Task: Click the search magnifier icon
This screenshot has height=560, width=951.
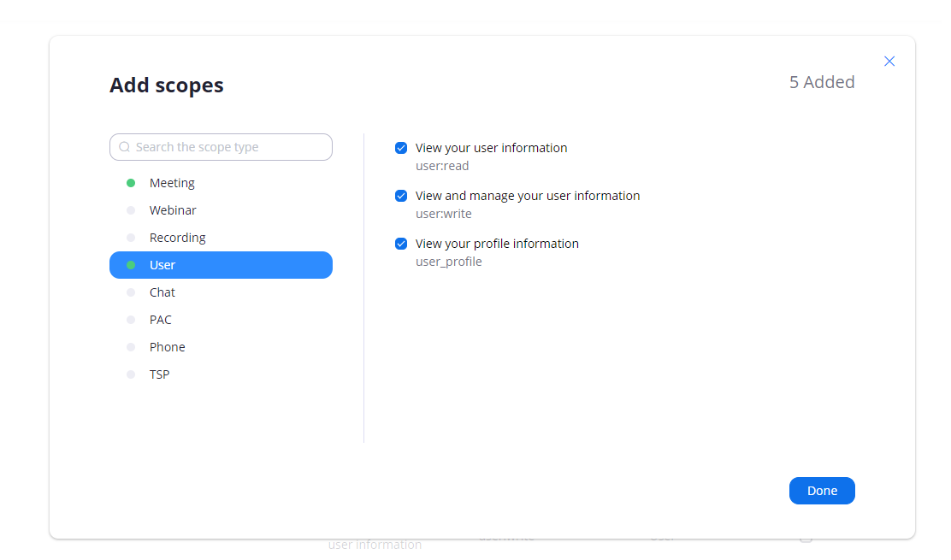Action: (x=124, y=147)
